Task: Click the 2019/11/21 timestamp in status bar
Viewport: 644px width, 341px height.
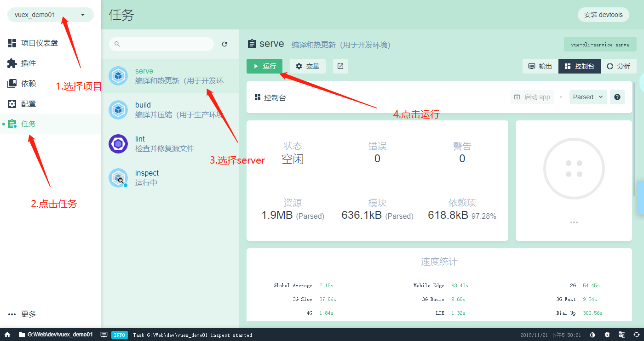Action: (x=551, y=335)
